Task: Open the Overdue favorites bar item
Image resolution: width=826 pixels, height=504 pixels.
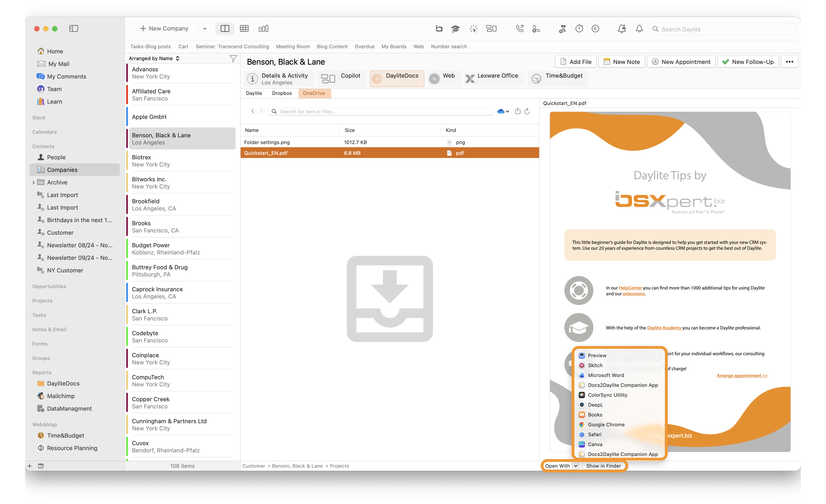Action: coord(364,47)
